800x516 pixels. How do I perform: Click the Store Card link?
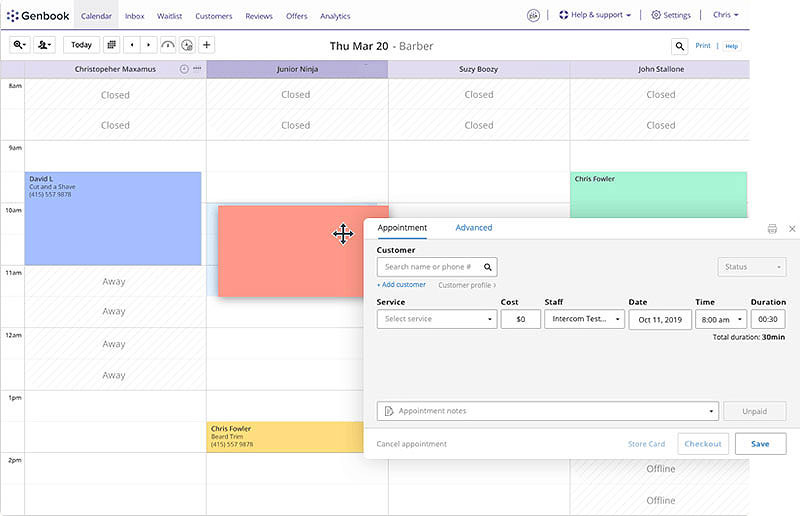[646, 444]
